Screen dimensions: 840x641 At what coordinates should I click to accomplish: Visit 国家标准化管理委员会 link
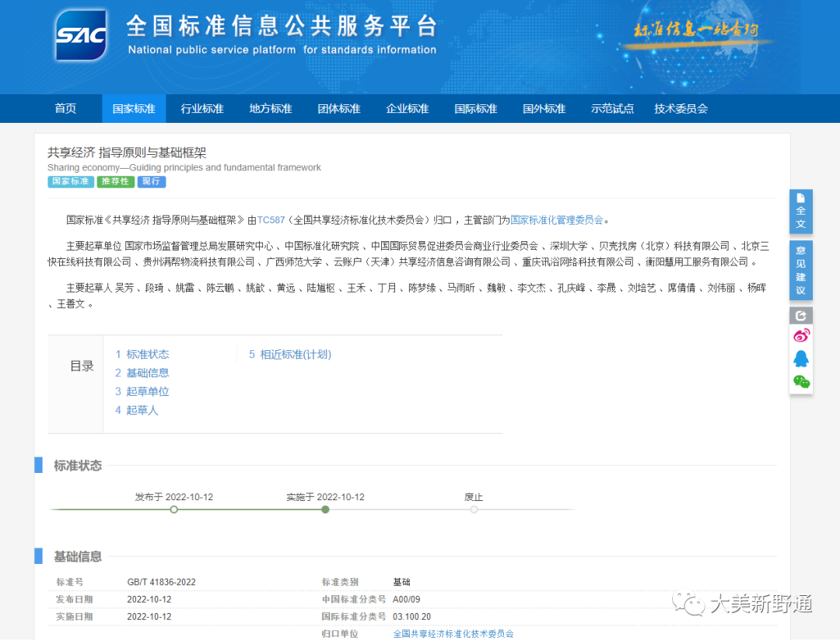point(557,219)
